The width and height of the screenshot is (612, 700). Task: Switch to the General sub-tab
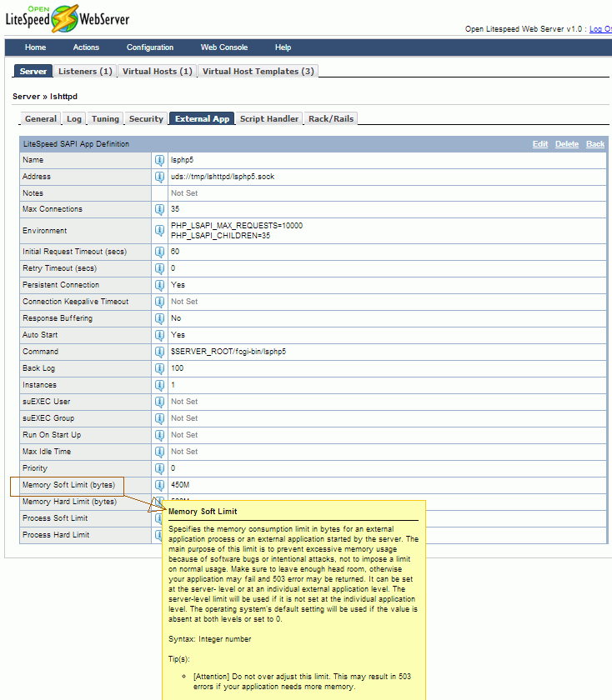pos(41,118)
